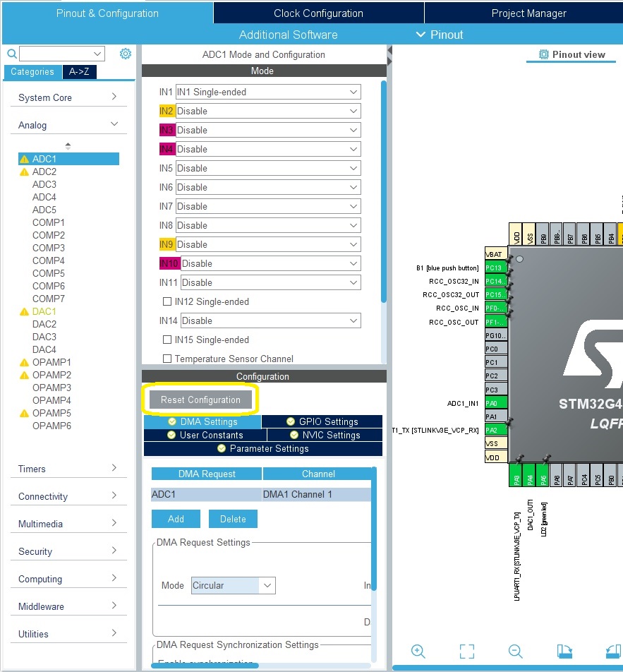Enable IN15 Single-ended
Image resolution: width=623 pixels, height=672 pixels.
pos(167,340)
